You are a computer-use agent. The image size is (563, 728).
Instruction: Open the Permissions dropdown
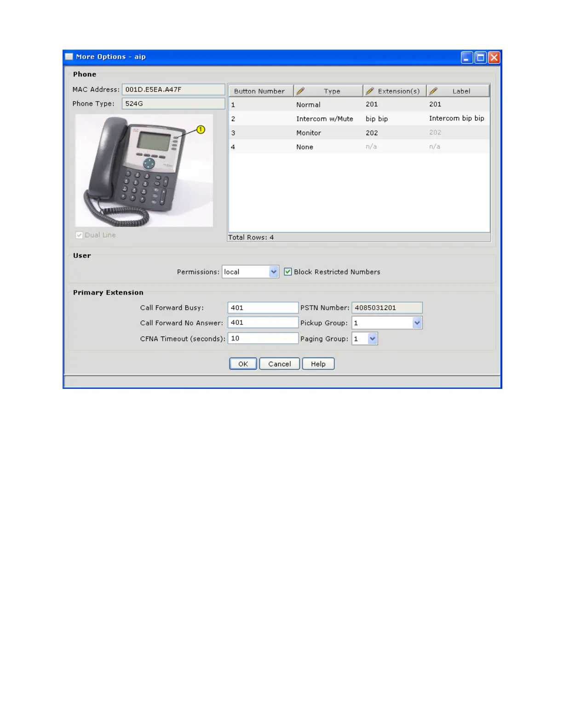point(274,272)
